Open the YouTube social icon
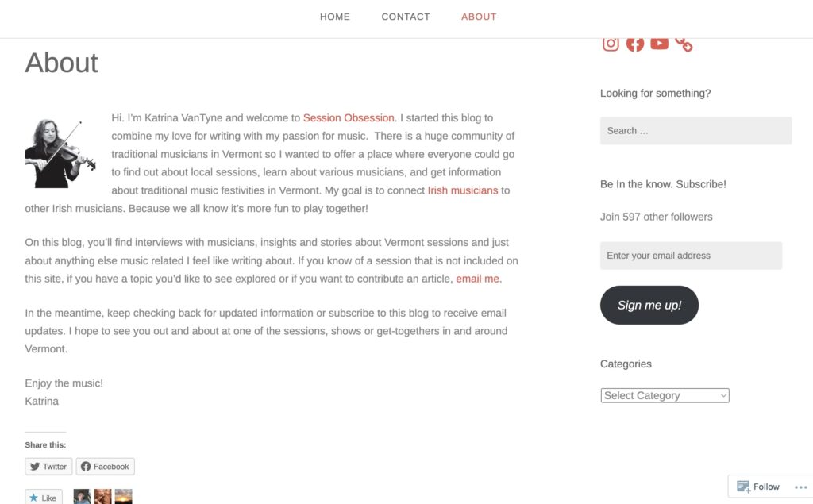 [x=659, y=44]
